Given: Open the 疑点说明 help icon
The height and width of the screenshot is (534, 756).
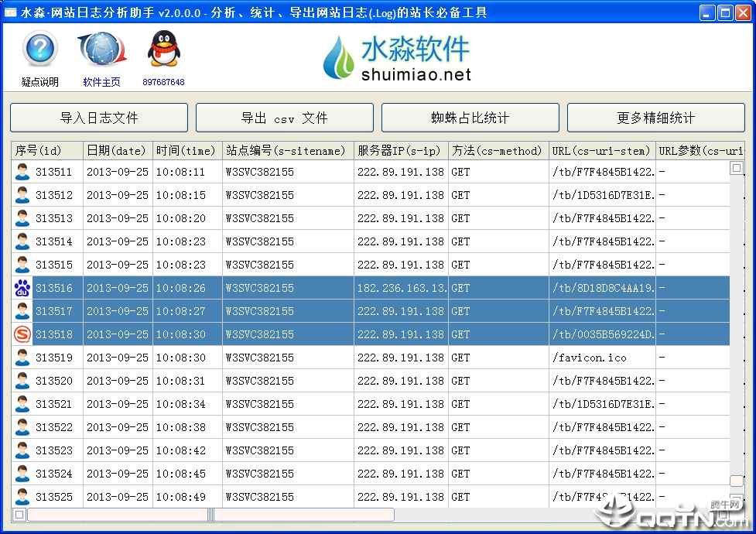Looking at the screenshot, I should (x=40, y=49).
